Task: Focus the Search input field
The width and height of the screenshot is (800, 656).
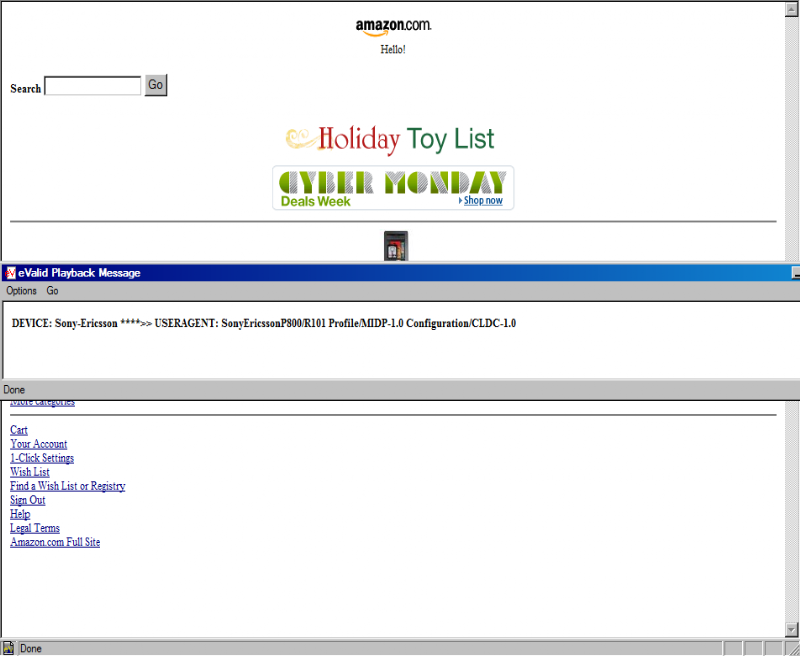Action: pyautogui.click(x=92, y=86)
